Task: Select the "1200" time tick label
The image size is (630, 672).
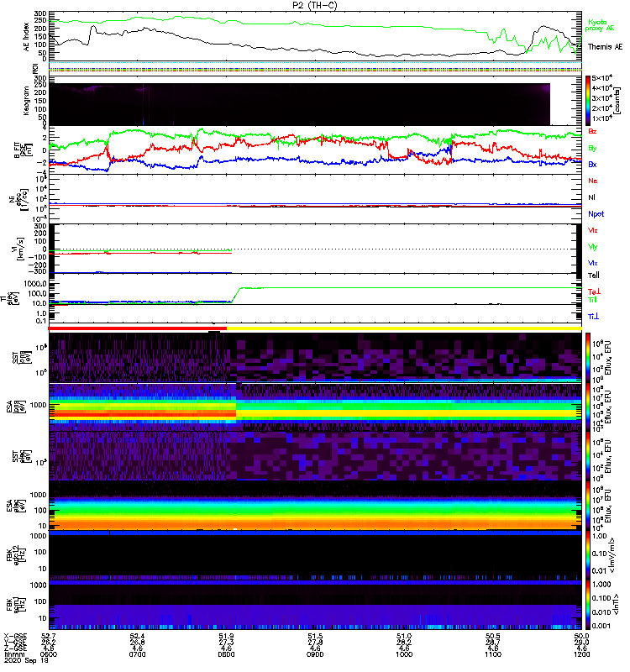Action: (581, 654)
